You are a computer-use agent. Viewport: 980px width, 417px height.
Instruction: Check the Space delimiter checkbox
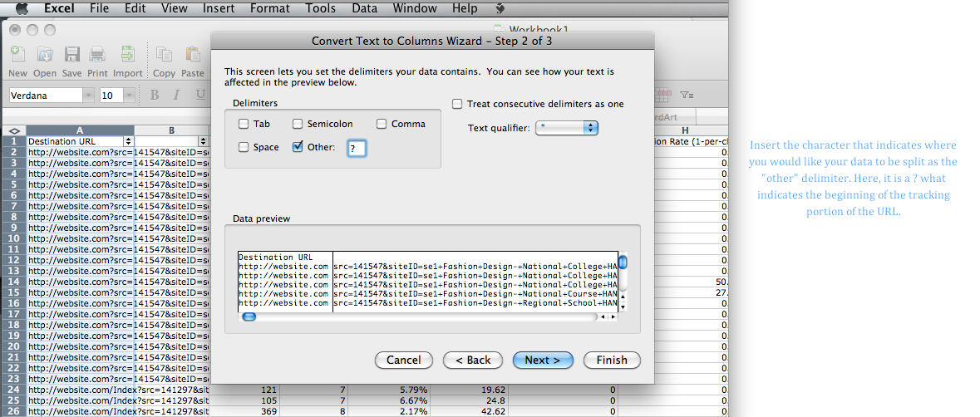pyautogui.click(x=243, y=147)
